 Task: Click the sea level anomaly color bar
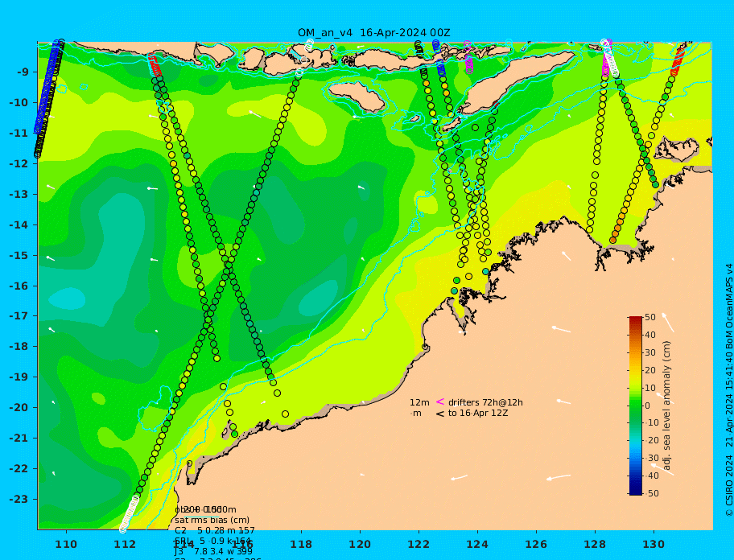click(x=636, y=406)
